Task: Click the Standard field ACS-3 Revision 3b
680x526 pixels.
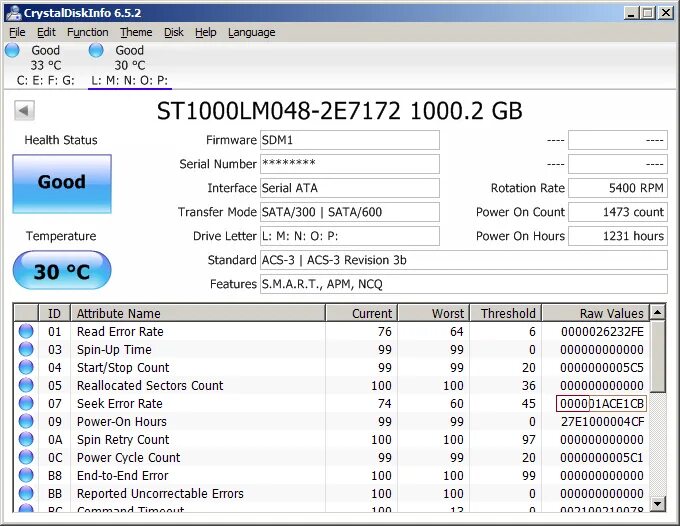Action: tap(464, 260)
